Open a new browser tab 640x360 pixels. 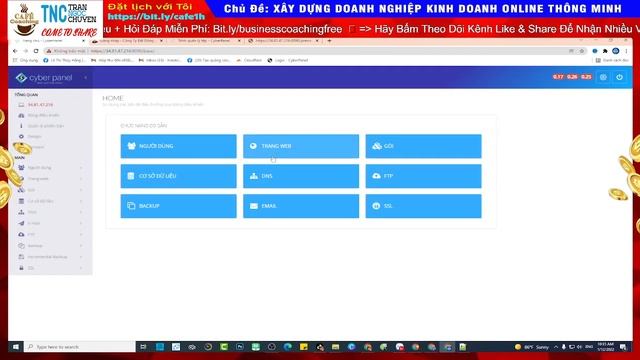point(329,41)
